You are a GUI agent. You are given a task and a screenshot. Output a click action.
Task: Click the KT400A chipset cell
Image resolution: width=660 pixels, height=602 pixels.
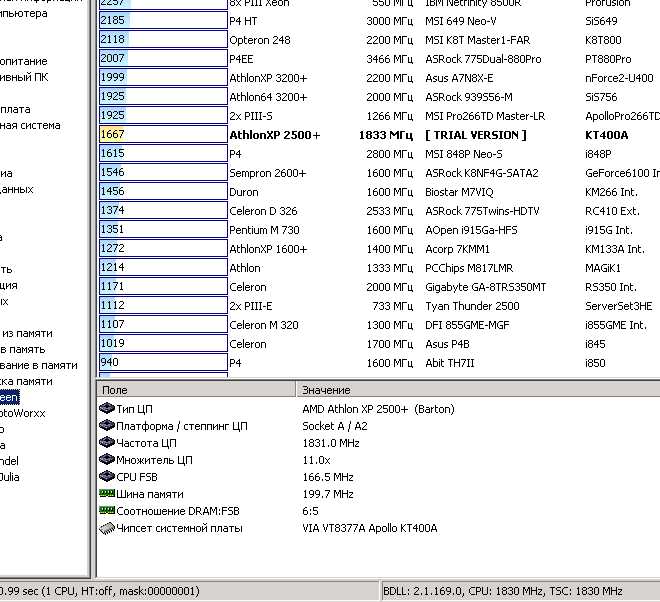[607, 135]
